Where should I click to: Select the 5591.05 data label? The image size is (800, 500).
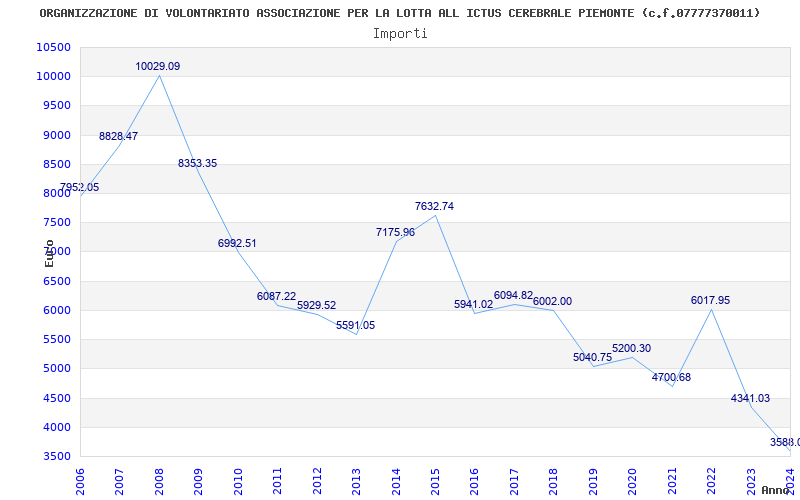(356, 326)
